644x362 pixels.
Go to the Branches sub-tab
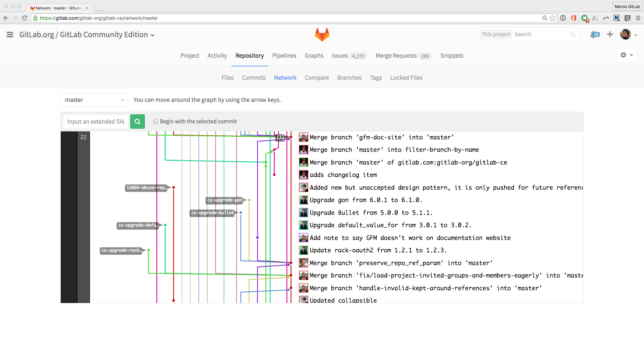coord(349,78)
